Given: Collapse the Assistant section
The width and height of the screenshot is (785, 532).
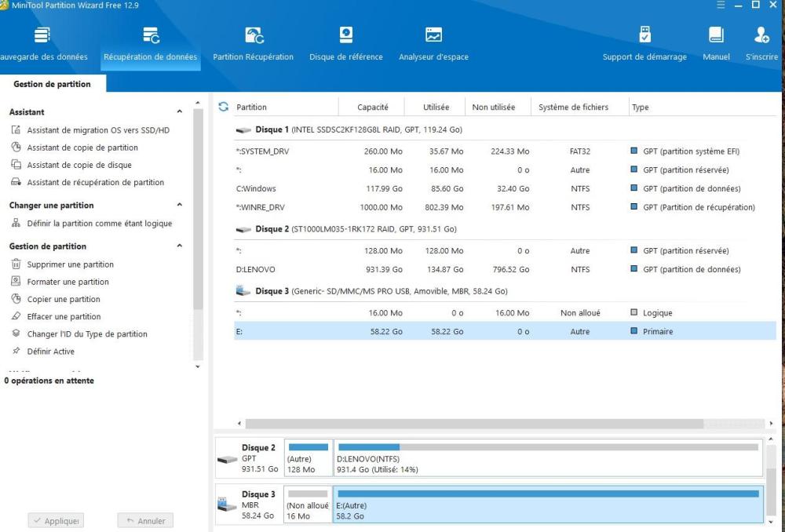Looking at the screenshot, I should (180, 112).
